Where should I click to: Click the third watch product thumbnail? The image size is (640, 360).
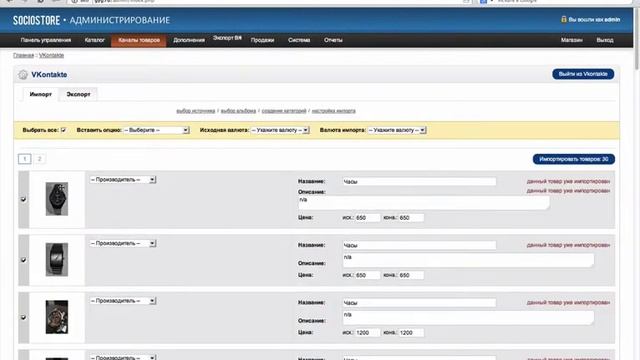point(57,317)
